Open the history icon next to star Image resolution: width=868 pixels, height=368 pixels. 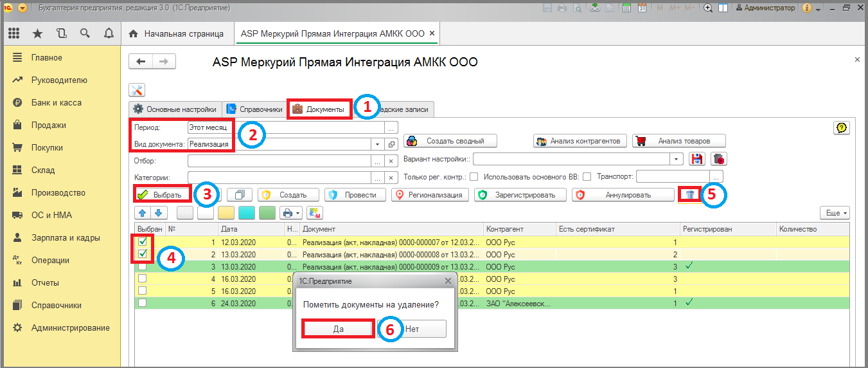click(61, 33)
